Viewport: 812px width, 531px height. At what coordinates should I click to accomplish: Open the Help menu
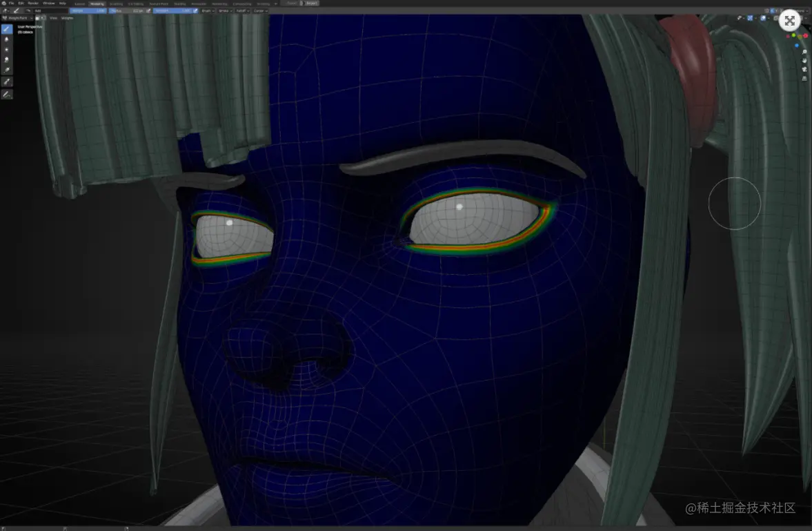[63, 3]
